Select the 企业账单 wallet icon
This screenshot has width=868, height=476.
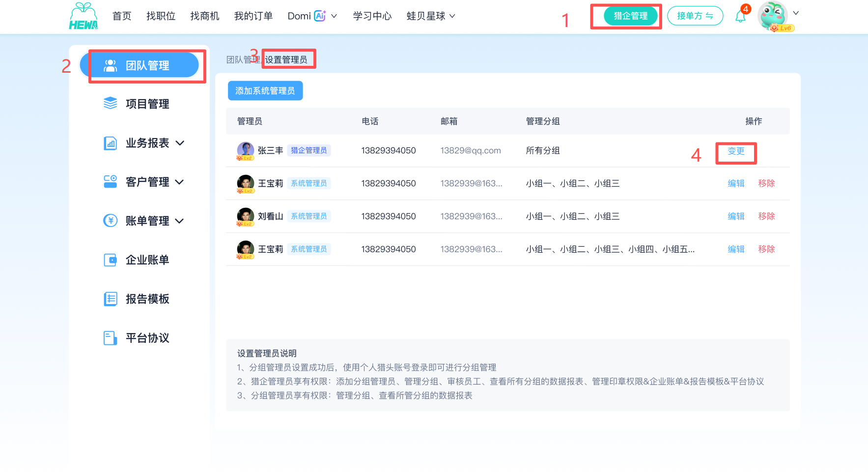[111, 260]
